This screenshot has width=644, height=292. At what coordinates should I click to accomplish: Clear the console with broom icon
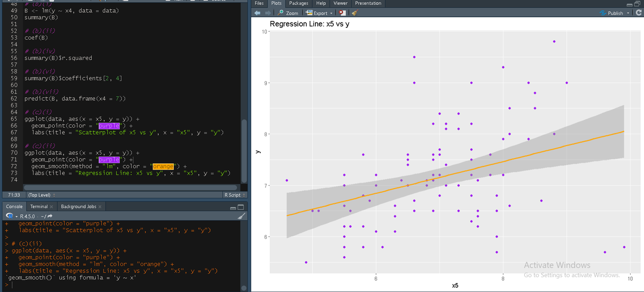(242, 216)
